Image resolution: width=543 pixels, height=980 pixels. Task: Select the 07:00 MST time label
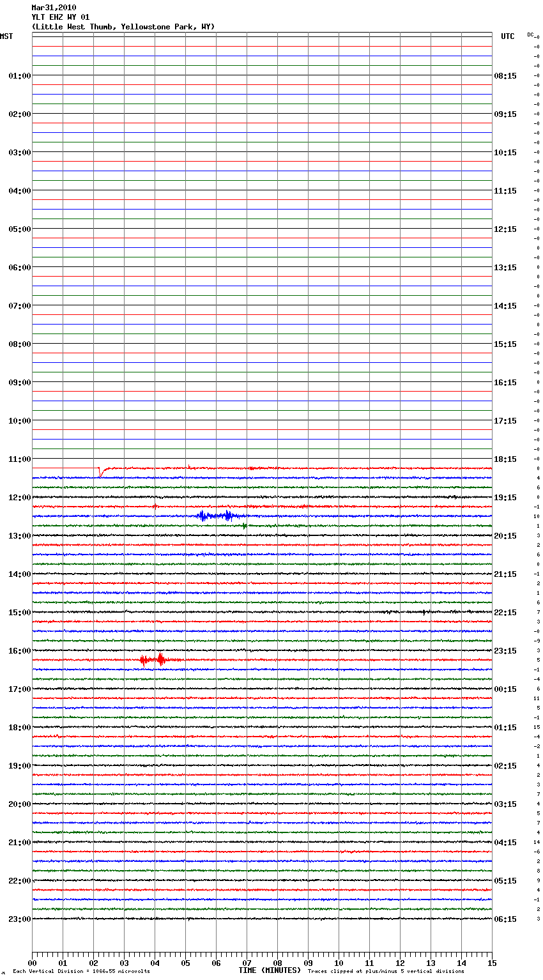click(x=20, y=306)
